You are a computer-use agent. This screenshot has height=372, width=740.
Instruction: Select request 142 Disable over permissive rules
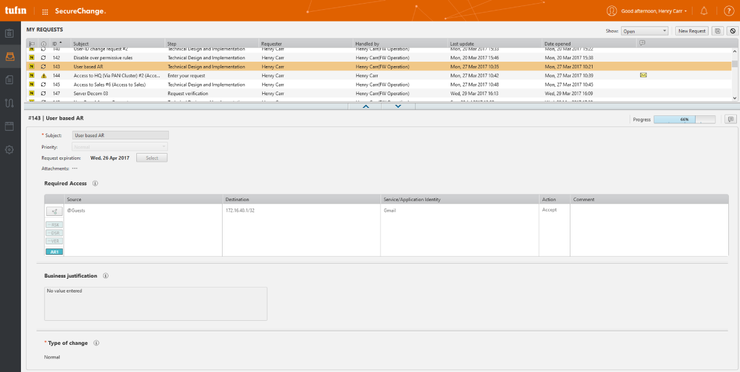pyautogui.click(x=378, y=58)
